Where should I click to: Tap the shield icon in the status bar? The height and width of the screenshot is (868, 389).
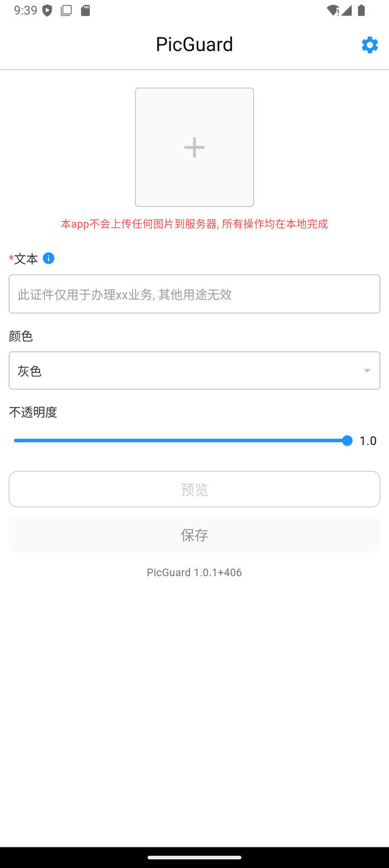click(x=47, y=10)
